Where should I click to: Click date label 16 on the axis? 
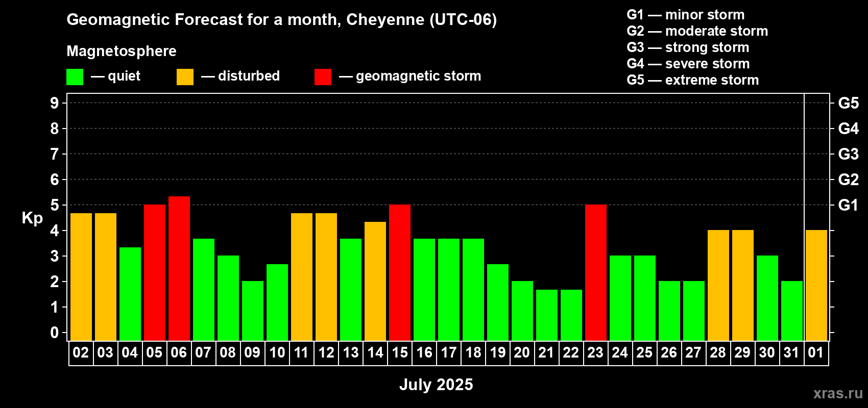(x=424, y=352)
